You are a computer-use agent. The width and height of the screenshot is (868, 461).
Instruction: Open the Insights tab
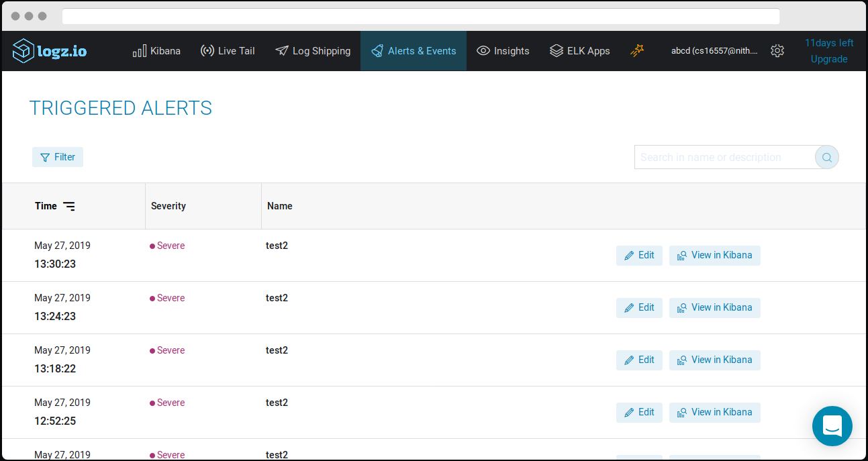tap(503, 51)
